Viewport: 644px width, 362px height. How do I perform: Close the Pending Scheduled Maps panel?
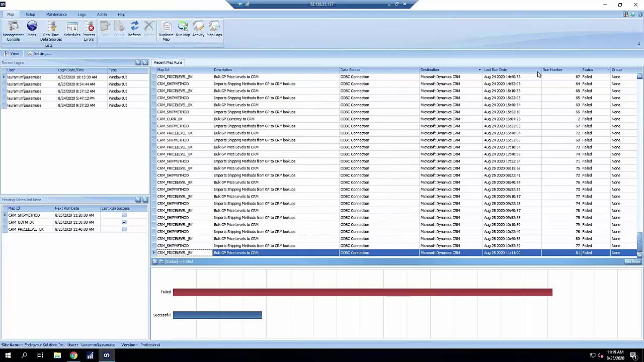145,200
